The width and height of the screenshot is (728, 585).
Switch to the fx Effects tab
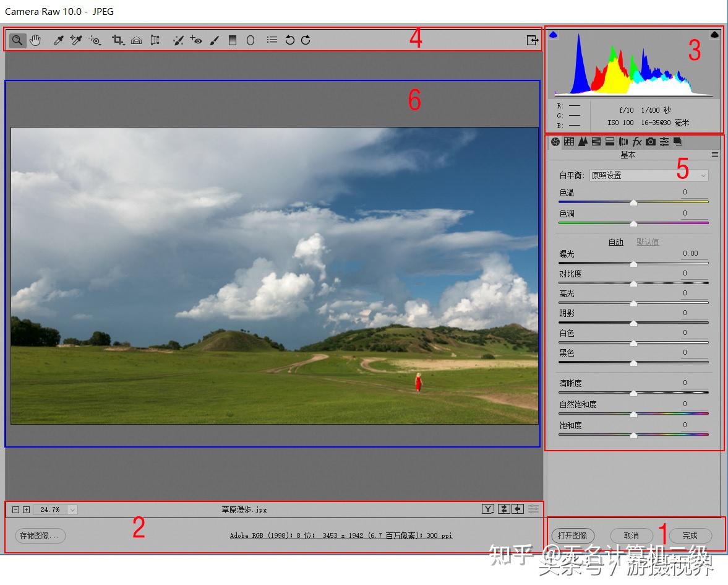(636, 142)
